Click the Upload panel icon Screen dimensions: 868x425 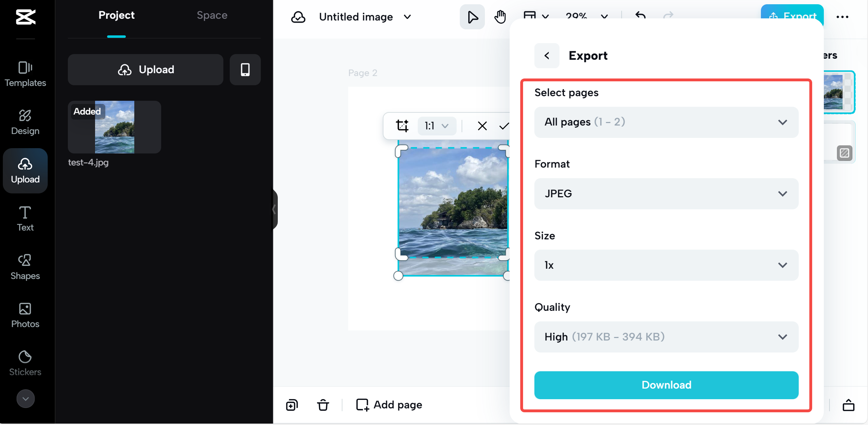click(25, 171)
